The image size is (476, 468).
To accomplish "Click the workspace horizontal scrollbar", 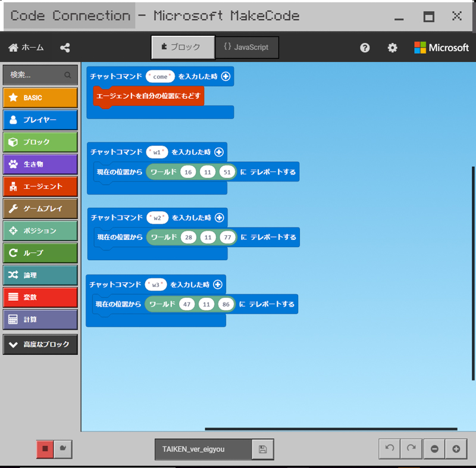I will click(331, 429).
